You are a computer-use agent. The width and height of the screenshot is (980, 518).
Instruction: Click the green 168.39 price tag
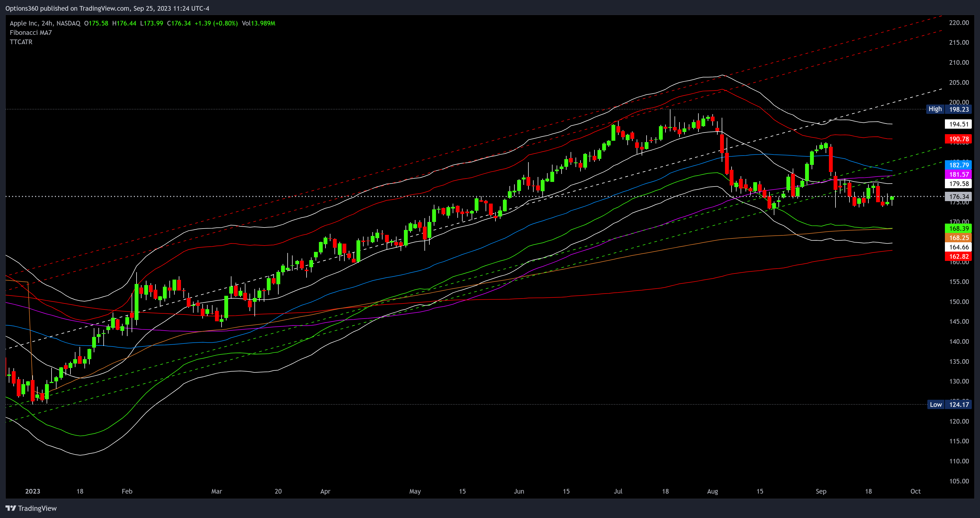pos(958,228)
